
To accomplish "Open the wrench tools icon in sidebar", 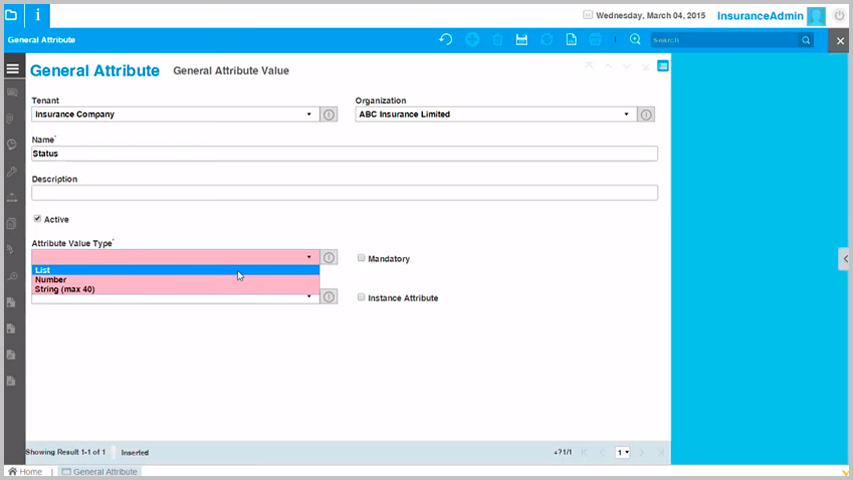I will (x=12, y=171).
